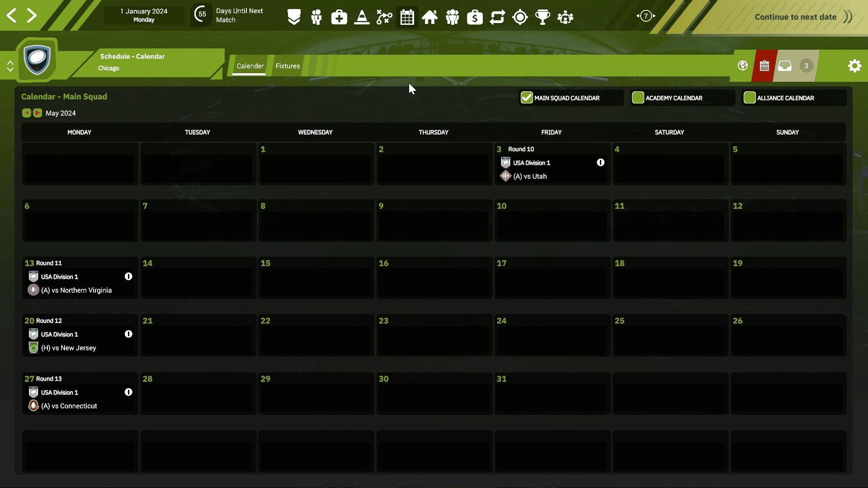Open the tactics arrows icon
Viewport: 868px width, 488px height.
tap(384, 17)
